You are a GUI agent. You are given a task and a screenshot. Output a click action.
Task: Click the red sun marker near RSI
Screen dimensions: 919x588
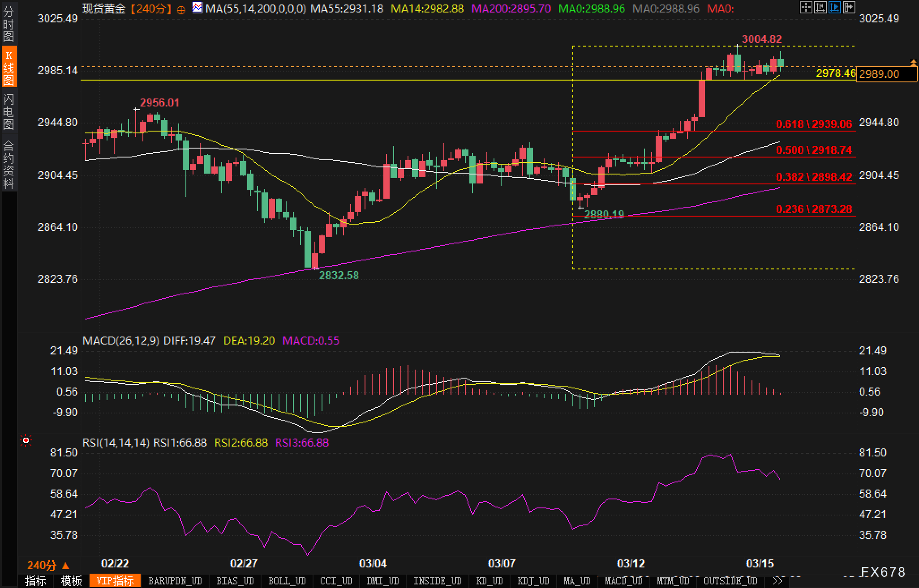click(x=26, y=441)
